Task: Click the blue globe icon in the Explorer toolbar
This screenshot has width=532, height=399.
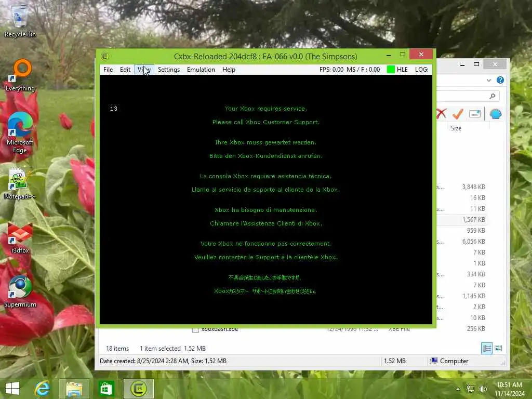Action: pos(495,114)
